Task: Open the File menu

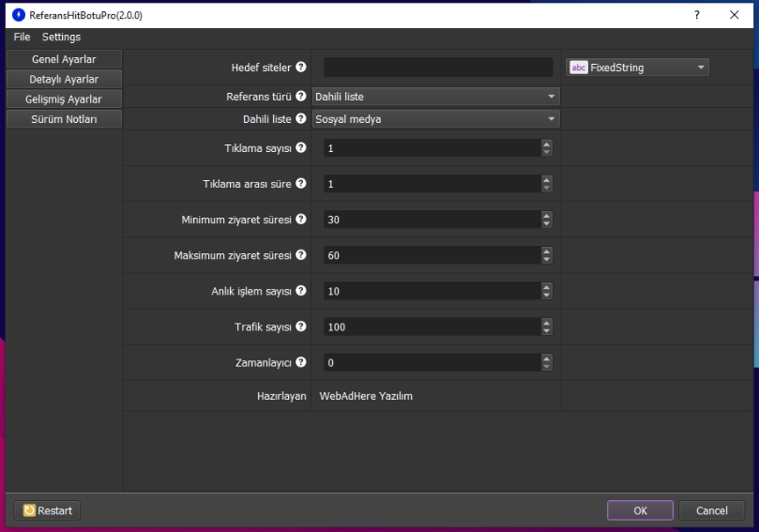Action: point(22,37)
